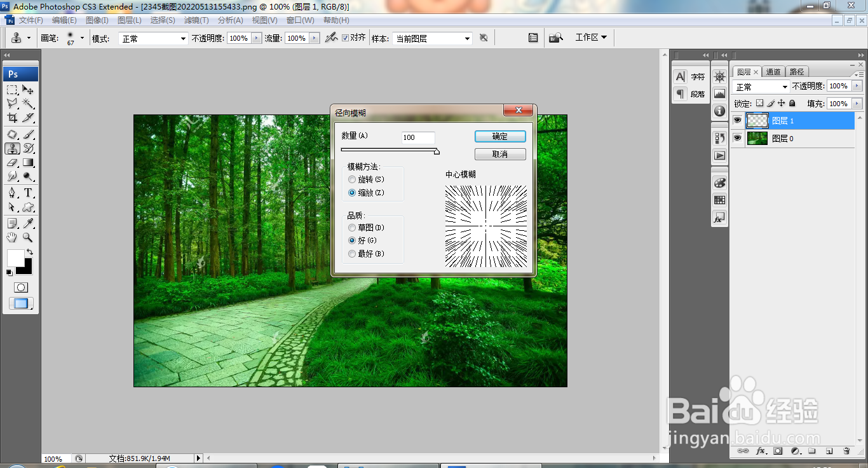Select the Zoom tool

[28, 238]
